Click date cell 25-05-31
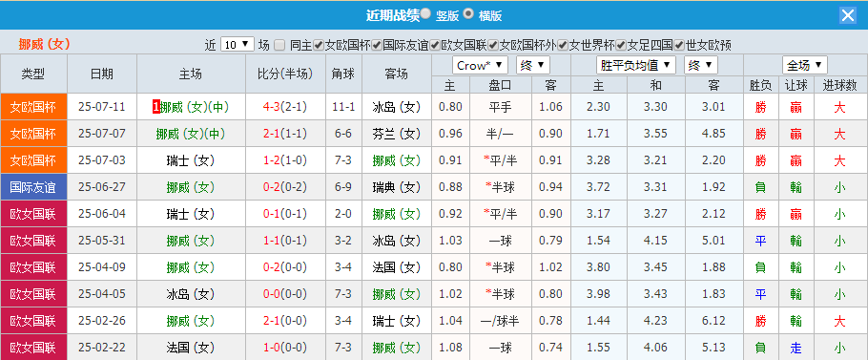The image size is (868, 360). (102, 241)
